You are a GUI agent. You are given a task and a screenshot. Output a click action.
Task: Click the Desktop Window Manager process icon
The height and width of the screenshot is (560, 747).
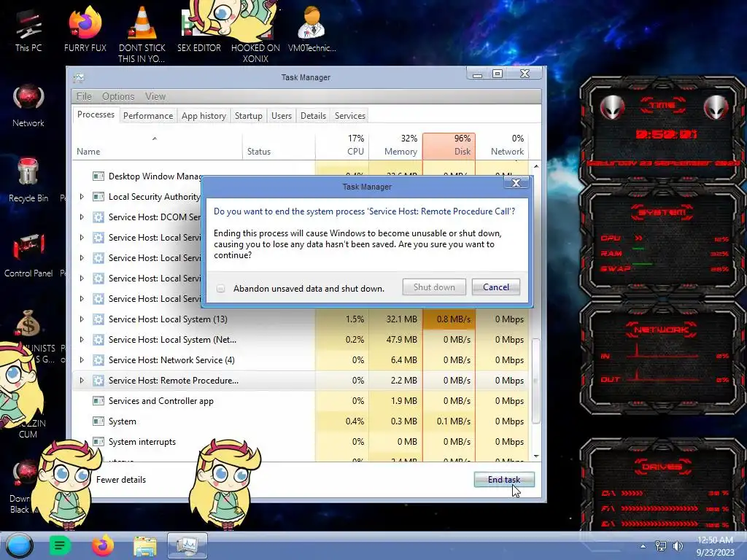(x=98, y=176)
